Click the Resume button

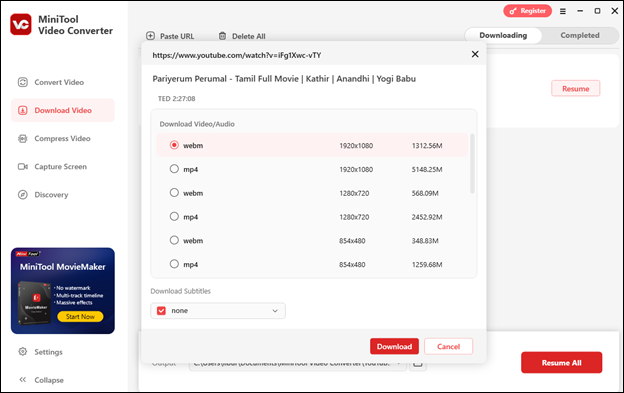(575, 89)
